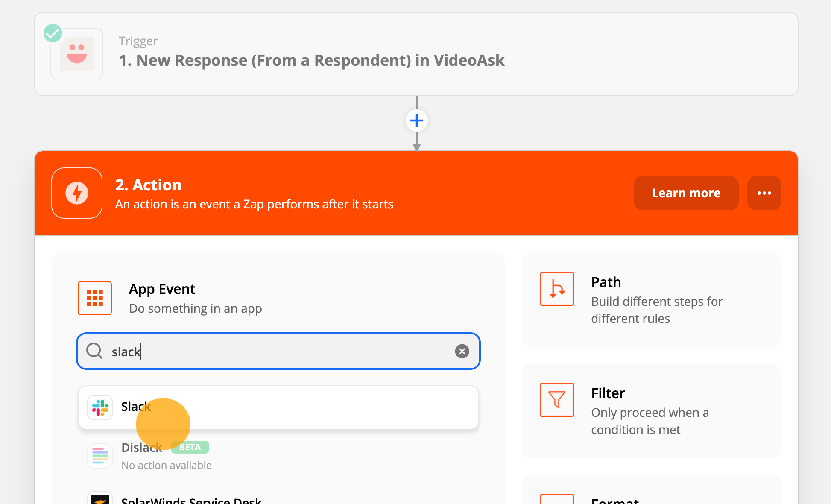Click the VideoAsk trigger app icon
Screen dimensions: 831x504
pyautogui.click(x=77, y=54)
